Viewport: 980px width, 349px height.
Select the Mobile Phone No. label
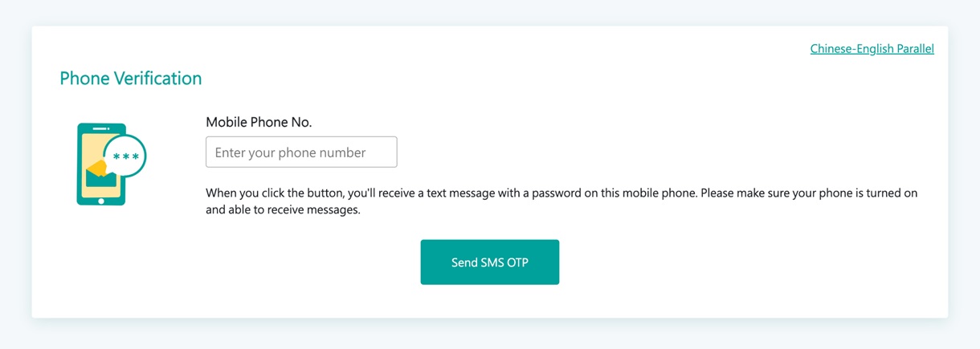[x=259, y=123]
